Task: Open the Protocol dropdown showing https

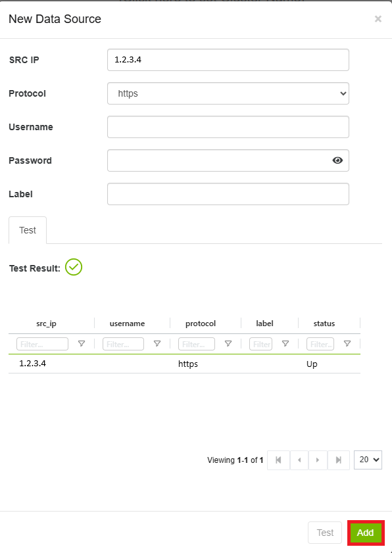Action: 228,93
